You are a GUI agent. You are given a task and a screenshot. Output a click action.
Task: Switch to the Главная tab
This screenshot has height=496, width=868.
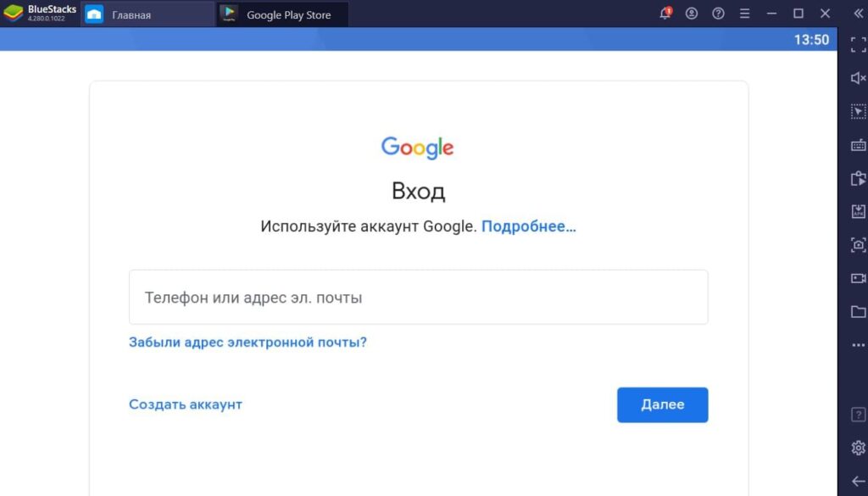click(x=147, y=14)
